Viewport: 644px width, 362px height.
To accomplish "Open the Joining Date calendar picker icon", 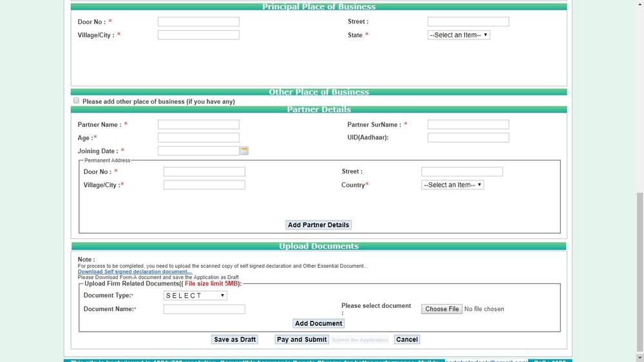I will click(x=244, y=151).
